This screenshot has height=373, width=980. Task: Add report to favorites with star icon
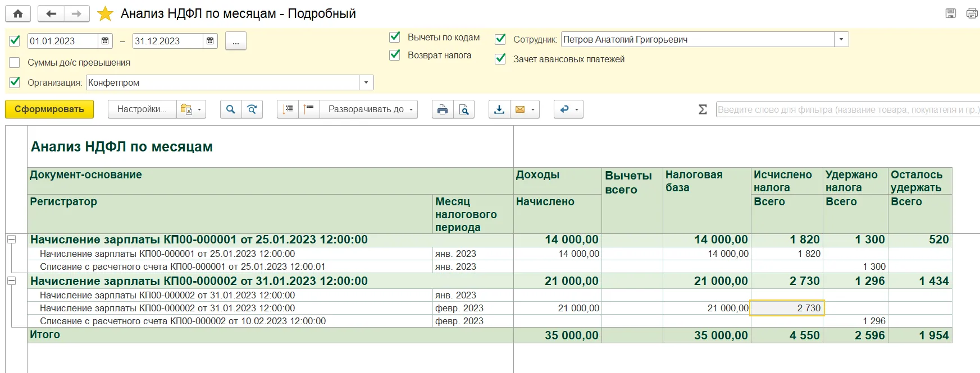105,14
